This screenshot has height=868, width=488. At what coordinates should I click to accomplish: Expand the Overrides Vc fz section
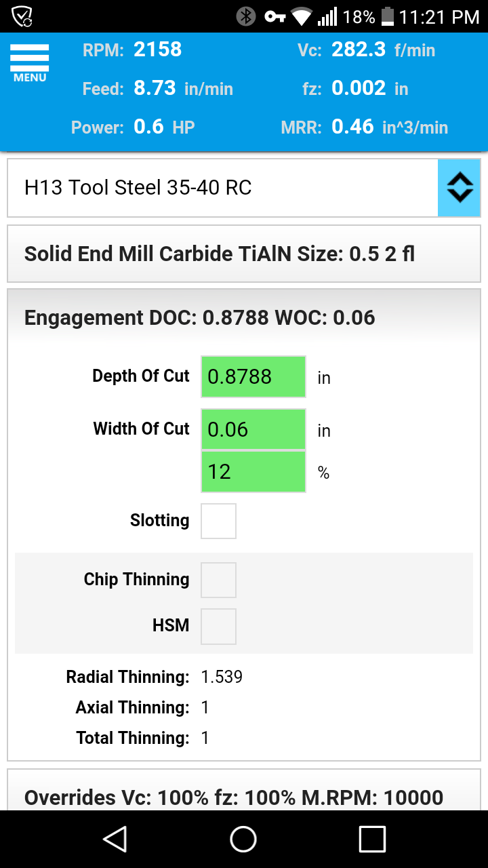(x=243, y=797)
